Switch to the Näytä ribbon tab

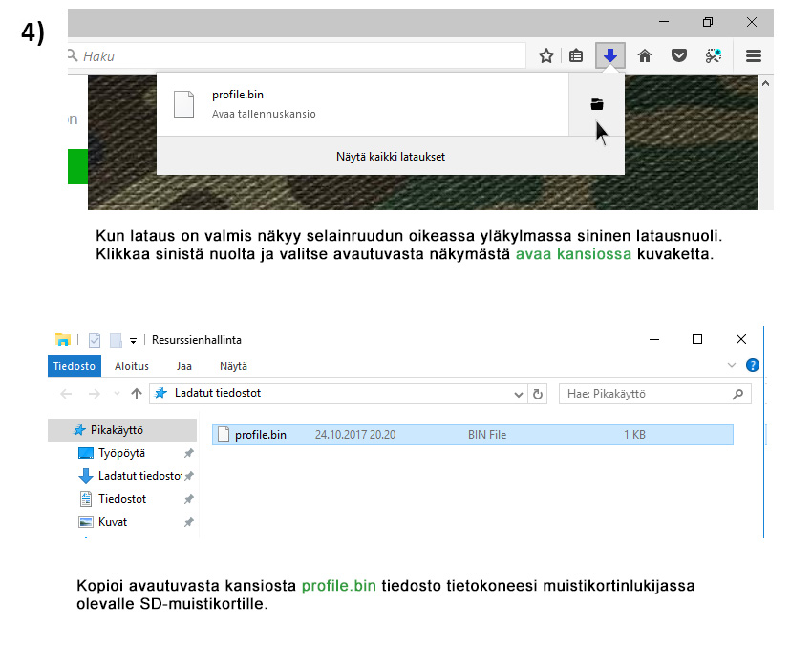click(x=233, y=366)
